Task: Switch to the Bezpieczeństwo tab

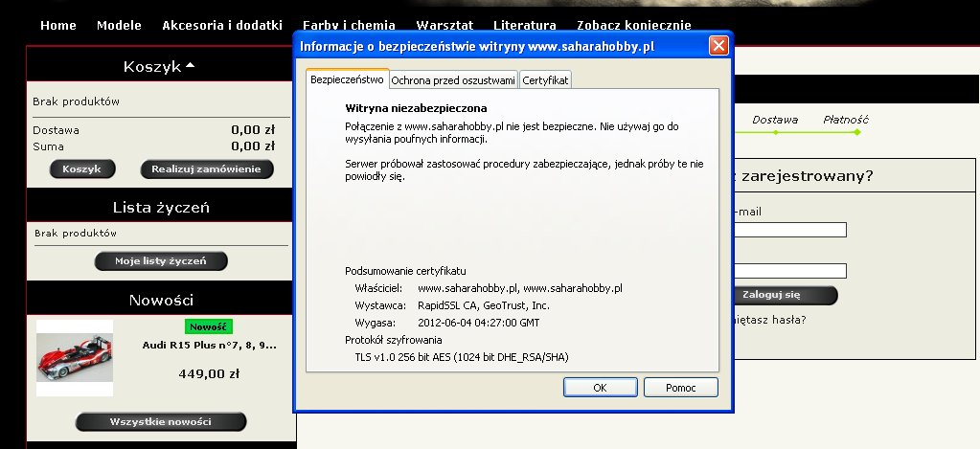Action: tap(347, 79)
